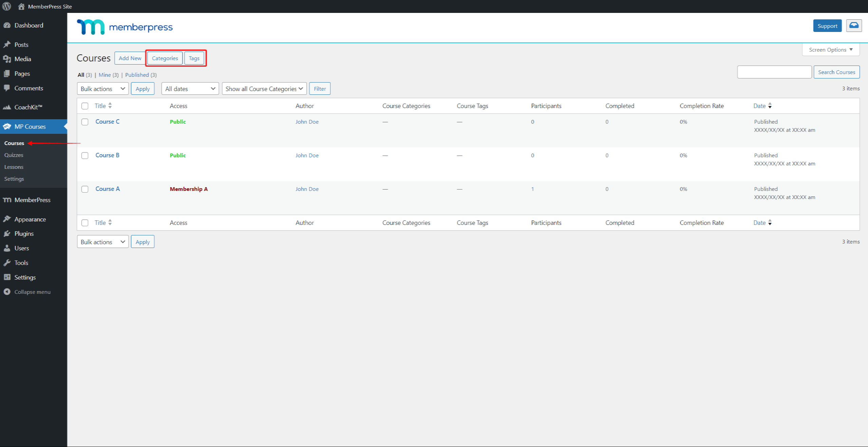
Task: Click Add New course button
Action: (130, 58)
